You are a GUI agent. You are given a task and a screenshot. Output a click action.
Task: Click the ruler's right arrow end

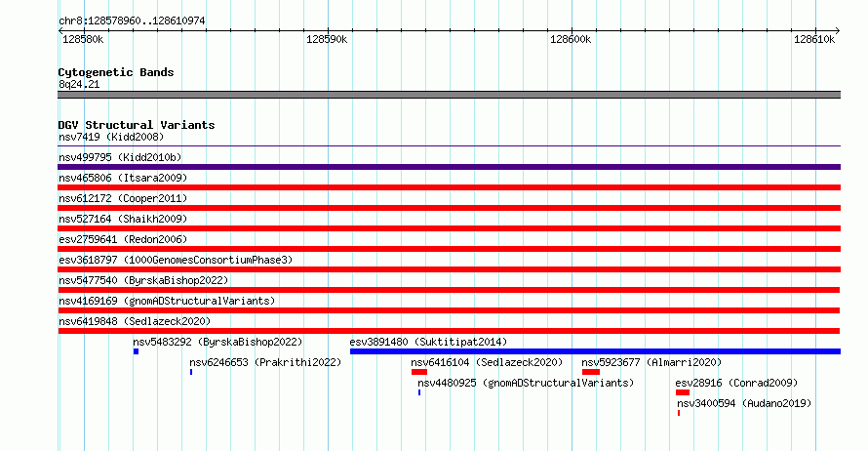(x=838, y=31)
